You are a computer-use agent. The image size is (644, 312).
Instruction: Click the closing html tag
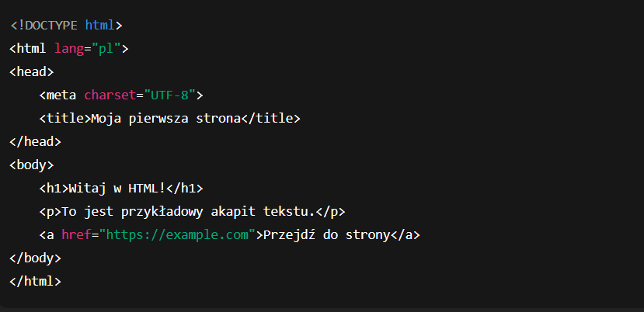coord(35,280)
